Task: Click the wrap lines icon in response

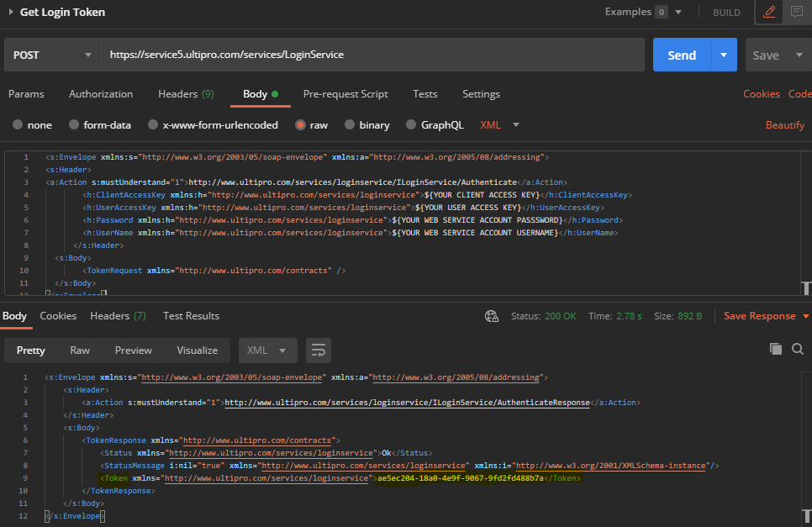Action: point(318,350)
